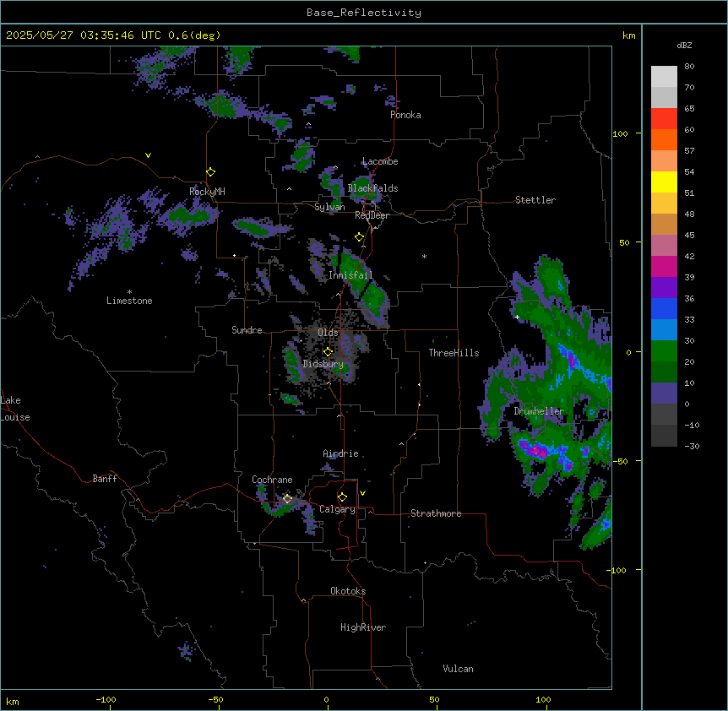Select the pink-mauve 42-45 dBZ swatch

[x=664, y=246]
